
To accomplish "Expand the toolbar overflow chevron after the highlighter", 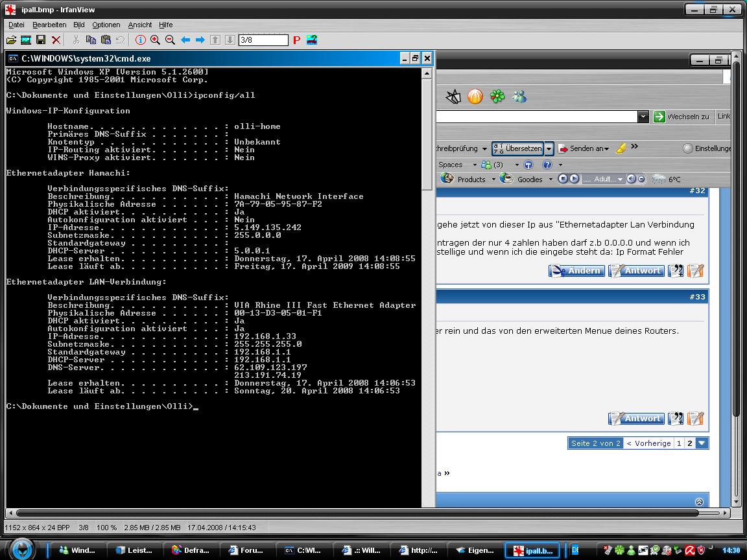I will [634, 146].
